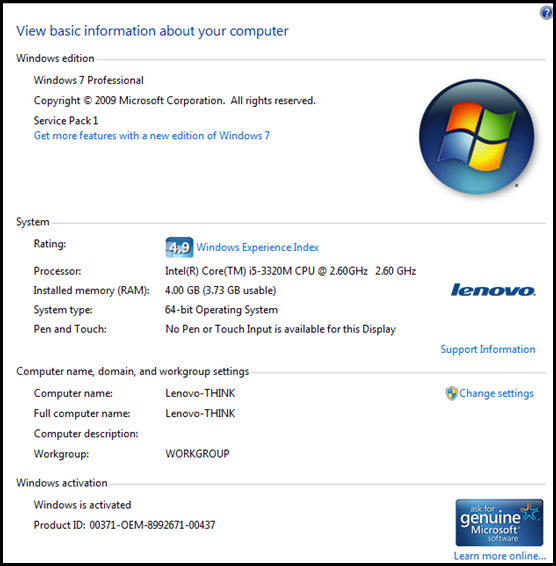
Task: Open help via the blue question mark icon
Action: [546, 13]
